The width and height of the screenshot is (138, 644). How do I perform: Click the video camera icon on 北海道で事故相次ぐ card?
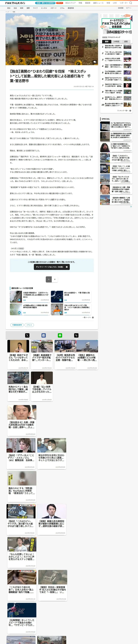[x=19, y=300]
